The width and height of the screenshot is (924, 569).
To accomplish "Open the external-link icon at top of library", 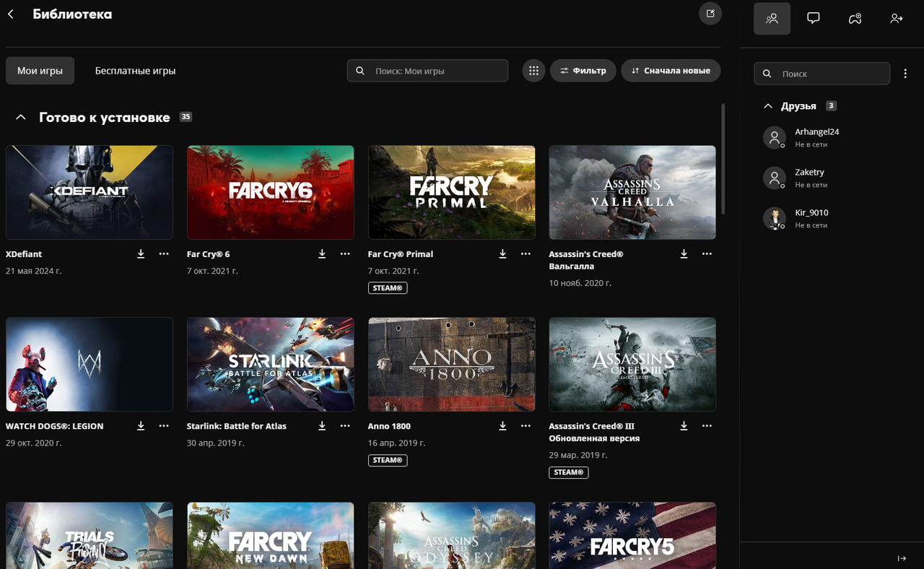I will (x=710, y=14).
